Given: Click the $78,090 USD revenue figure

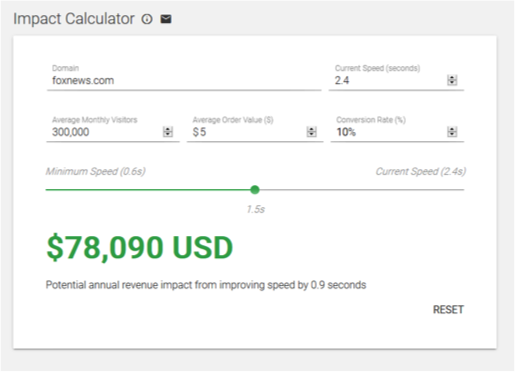Looking at the screenshot, I should 140,248.
